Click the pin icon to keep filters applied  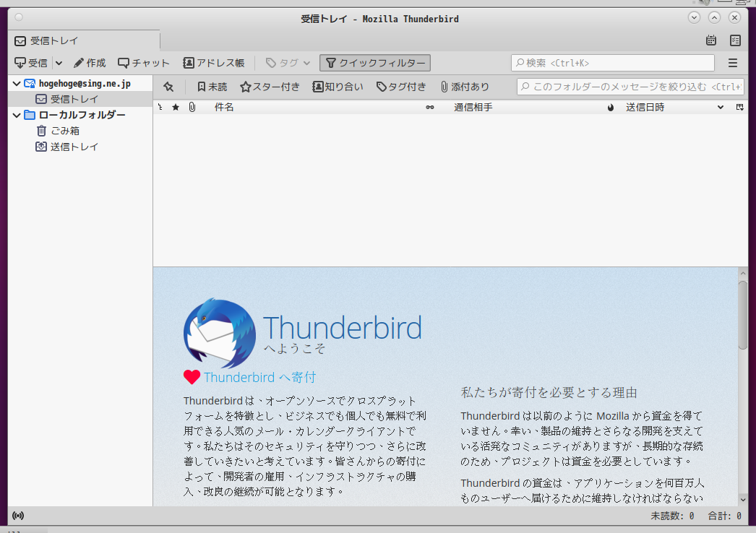coord(168,87)
